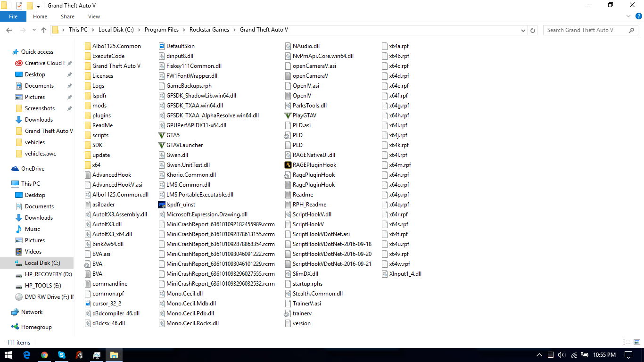The width and height of the screenshot is (644, 362).
Task: Open Customize Quick Access Toolbar dropdown
Action: (38, 6)
